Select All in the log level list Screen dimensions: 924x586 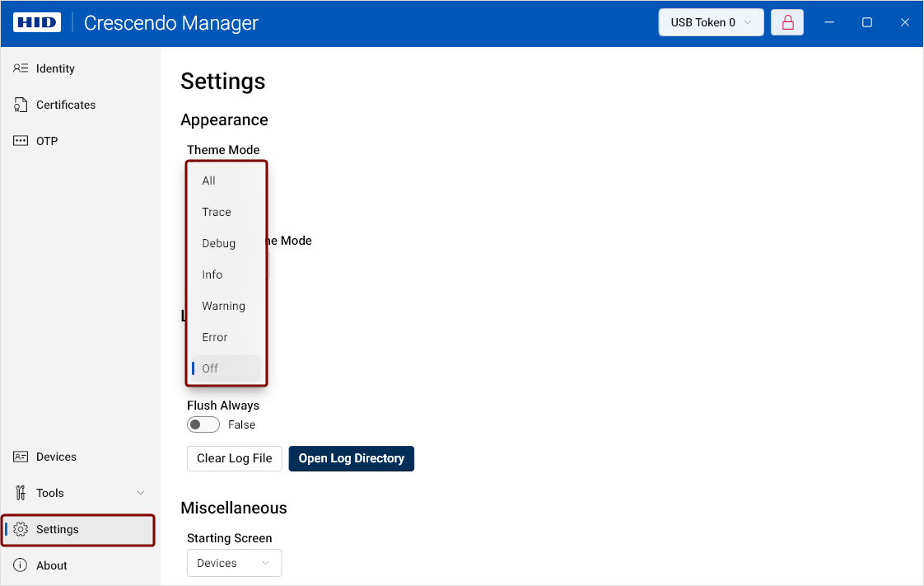(x=226, y=180)
